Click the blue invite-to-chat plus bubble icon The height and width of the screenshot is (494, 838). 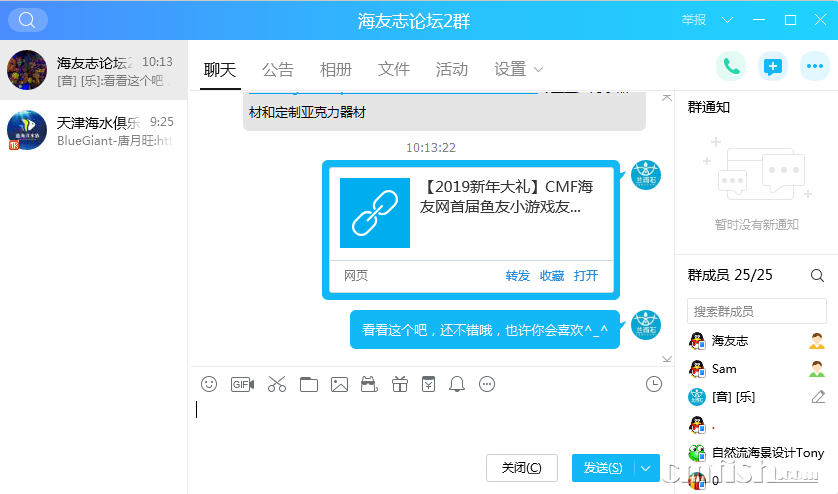coord(773,66)
